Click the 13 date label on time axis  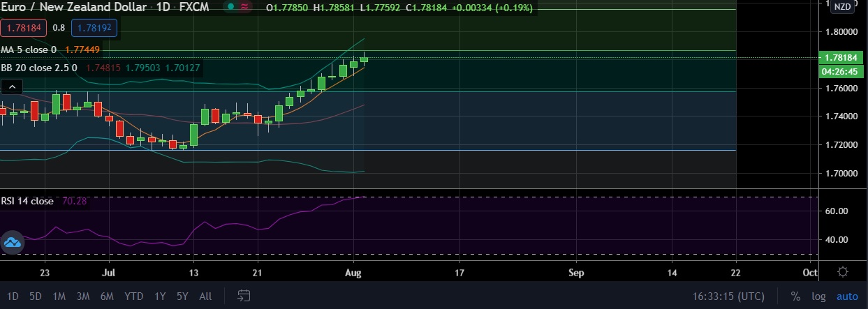pos(193,272)
